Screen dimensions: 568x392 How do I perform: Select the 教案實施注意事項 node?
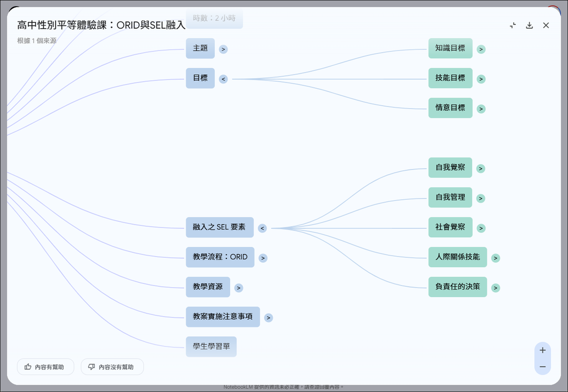click(223, 317)
